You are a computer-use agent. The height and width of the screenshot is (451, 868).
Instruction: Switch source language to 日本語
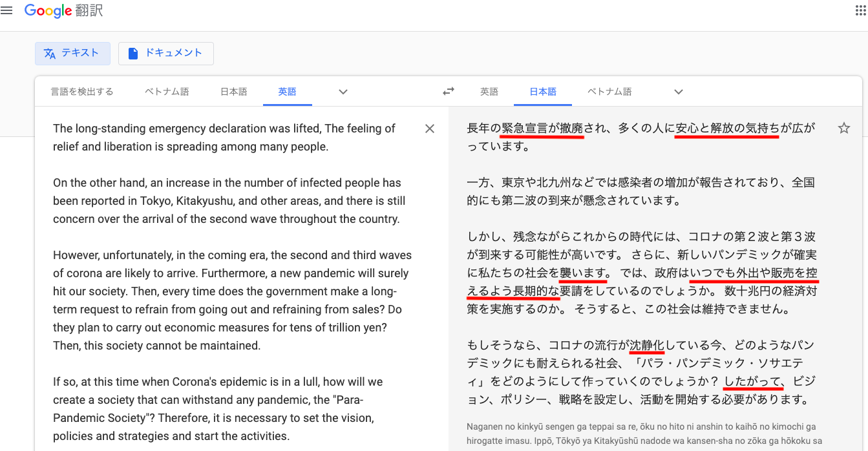click(233, 91)
